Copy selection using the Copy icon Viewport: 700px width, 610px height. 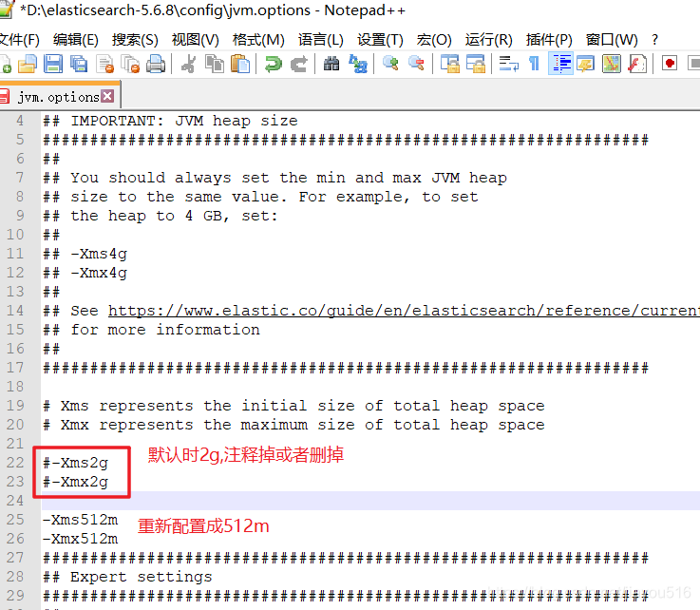pos(215,64)
